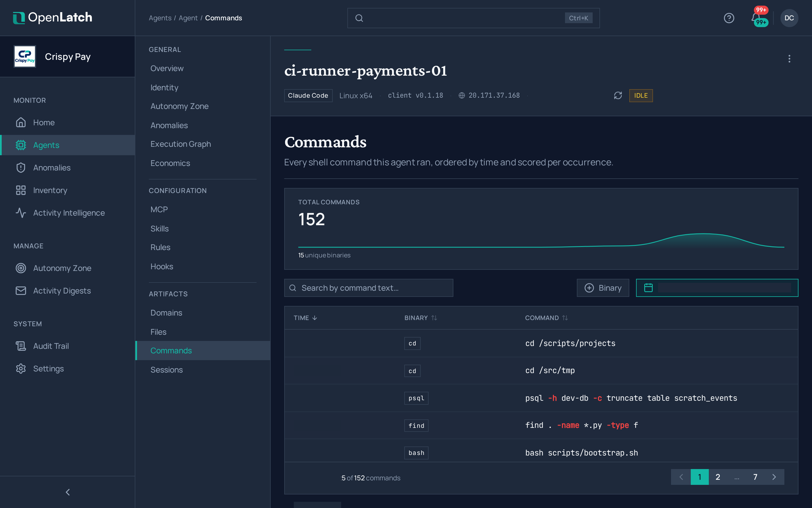812x508 pixels.
Task: Click the Agent breadcrumb link
Action: 188,18
